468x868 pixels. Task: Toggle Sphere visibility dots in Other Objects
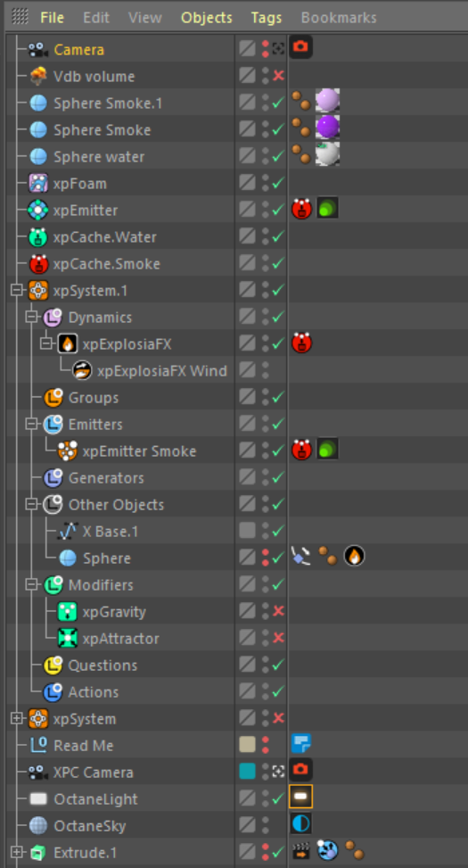coord(266,557)
